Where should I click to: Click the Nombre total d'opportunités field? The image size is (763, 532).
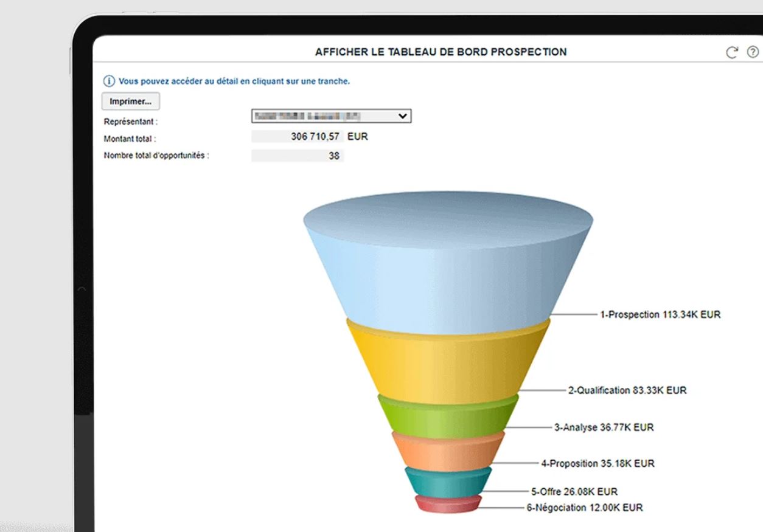298,156
